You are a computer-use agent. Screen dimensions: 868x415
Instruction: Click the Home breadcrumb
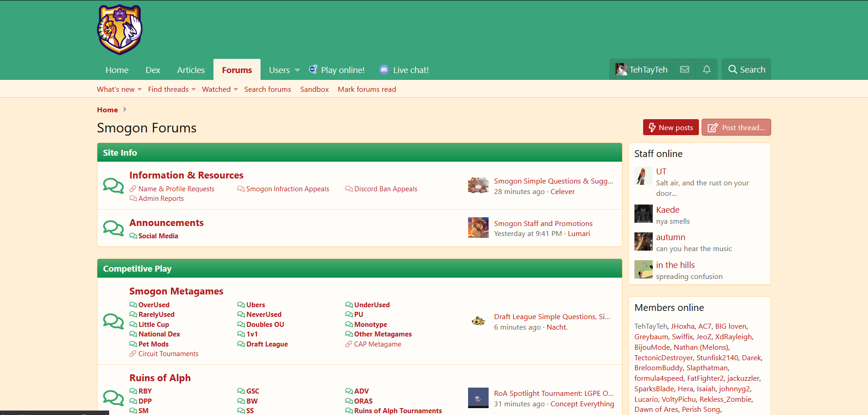pos(107,110)
